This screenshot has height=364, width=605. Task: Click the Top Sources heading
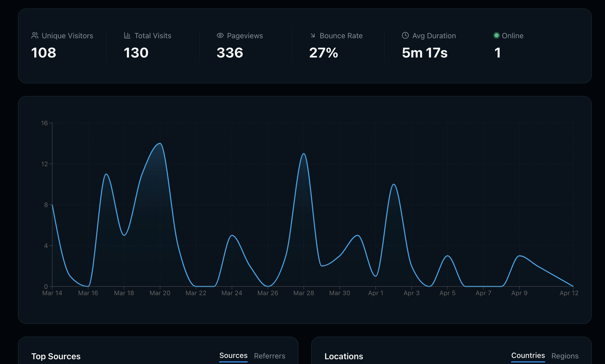point(56,356)
